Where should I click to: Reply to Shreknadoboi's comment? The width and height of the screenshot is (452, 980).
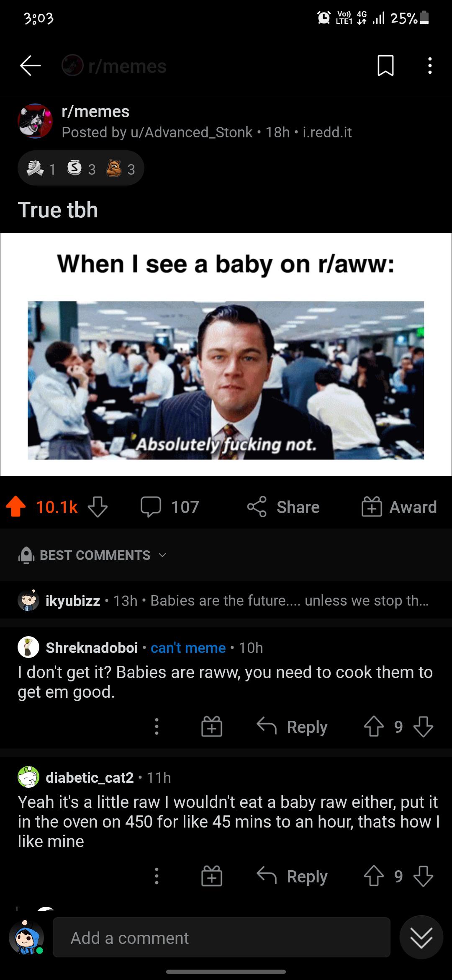click(293, 727)
